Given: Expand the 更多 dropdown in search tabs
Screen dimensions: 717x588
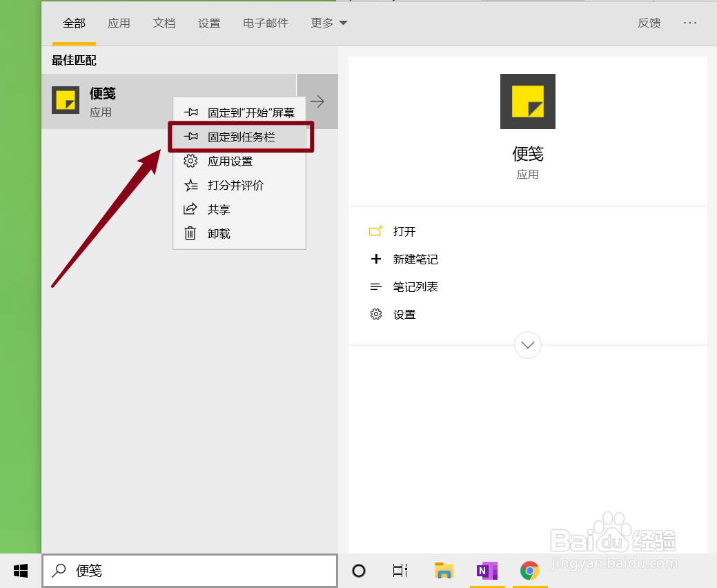Looking at the screenshot, I should [x=328, y=23].
